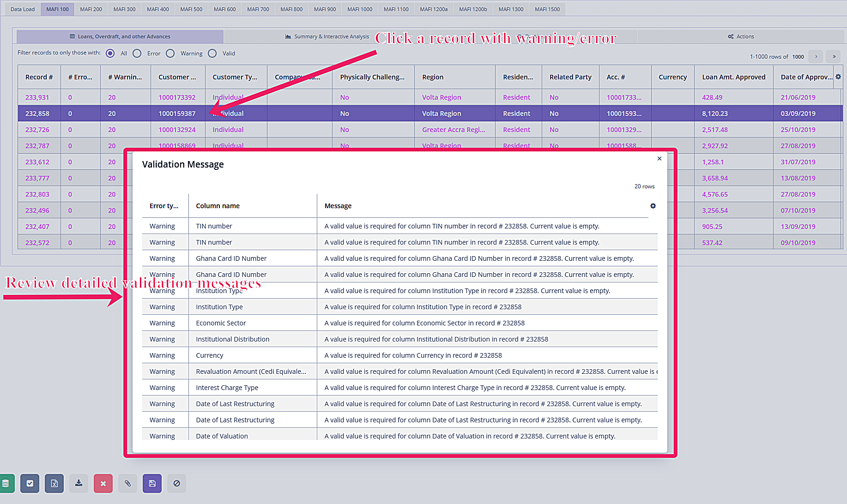Switch to the MAFI 300 tab
847x504 pixels.
point(124,8)
